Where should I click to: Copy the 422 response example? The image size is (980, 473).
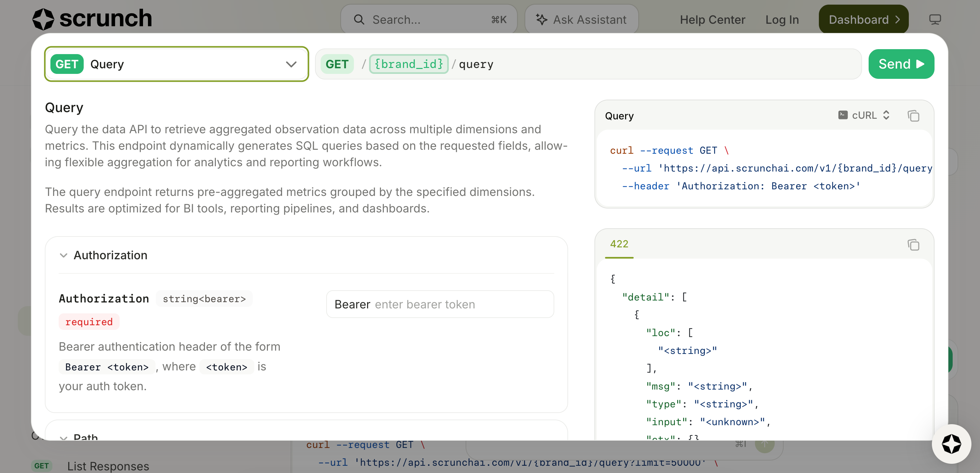click(913, 245)
